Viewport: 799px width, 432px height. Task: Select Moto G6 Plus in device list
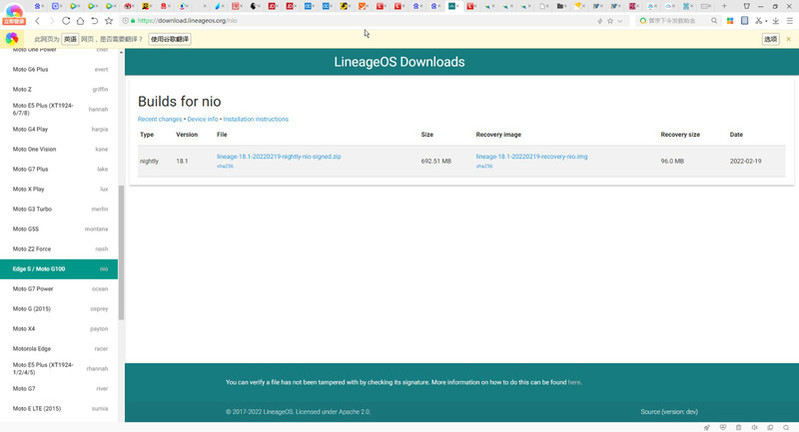coord(59,69)
